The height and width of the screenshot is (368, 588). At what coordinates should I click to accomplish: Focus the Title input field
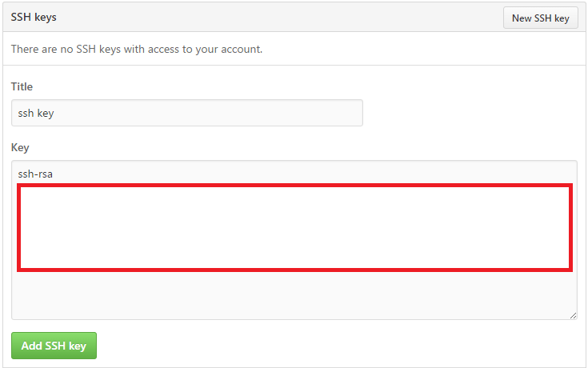[187, 113]
